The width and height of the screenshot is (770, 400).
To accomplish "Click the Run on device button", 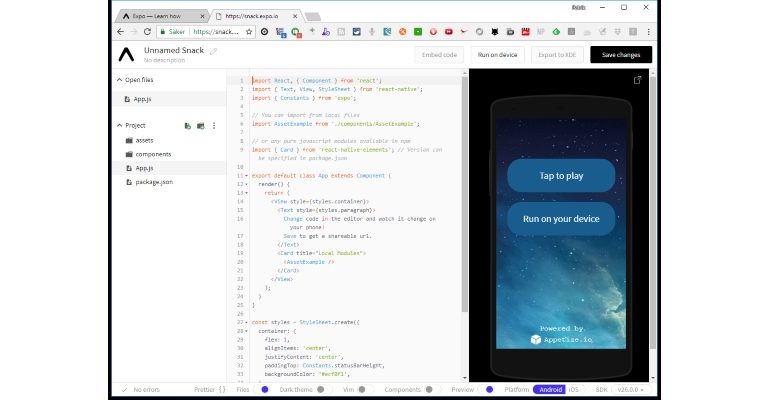I will (495, 55).
